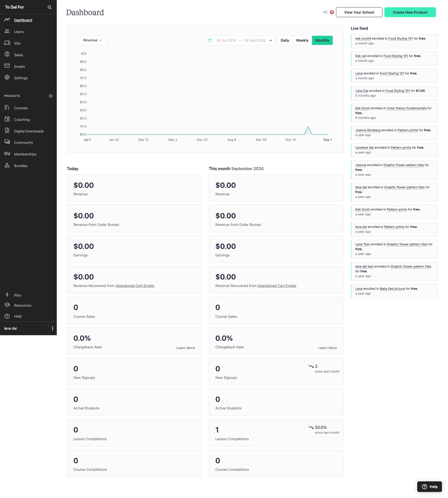Viewport: 448px width, 498px height.
Task: Open the Memberships key icon
Action: click(7, 154)
